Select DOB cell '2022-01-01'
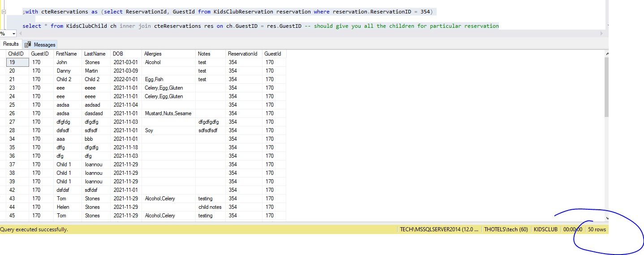The image size is (644, 255). (126, 79)
